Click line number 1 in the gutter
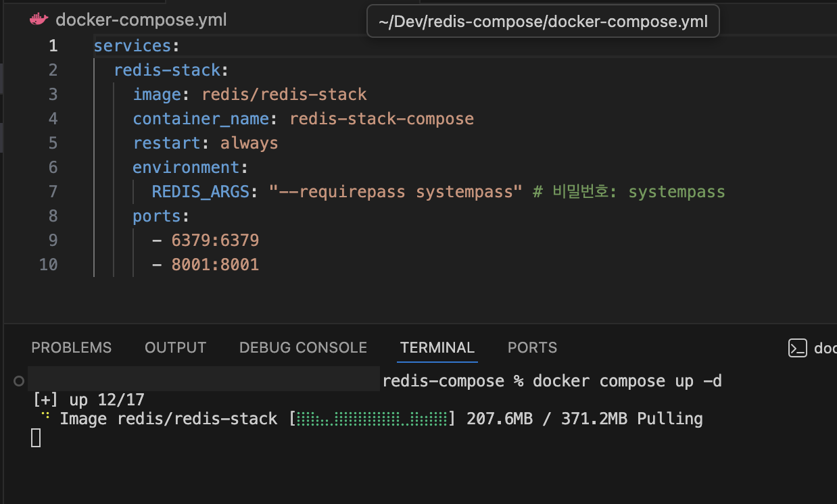 pos(53,46)
